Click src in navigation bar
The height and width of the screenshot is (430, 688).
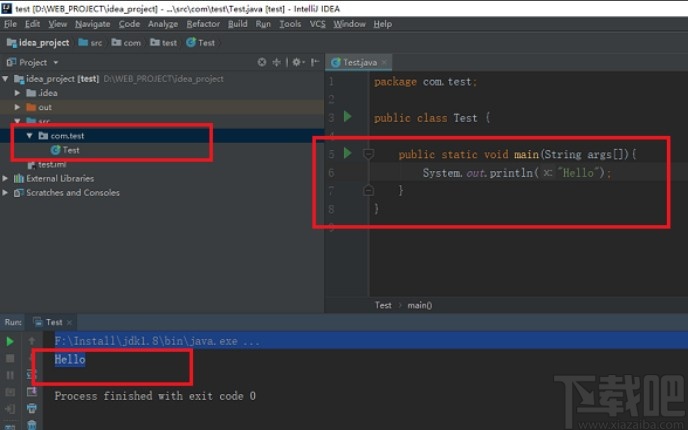(90, 43)
